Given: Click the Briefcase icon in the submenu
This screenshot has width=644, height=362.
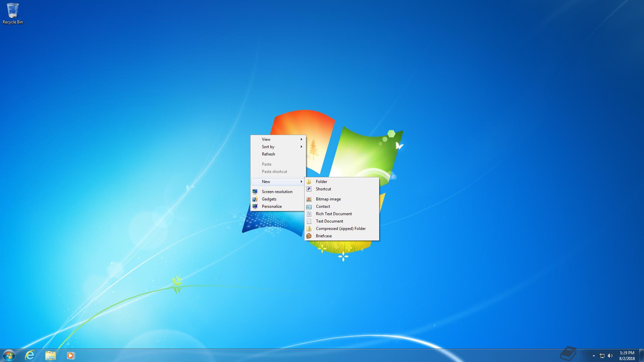Looking at the screenshot, I should pos(309,236).
